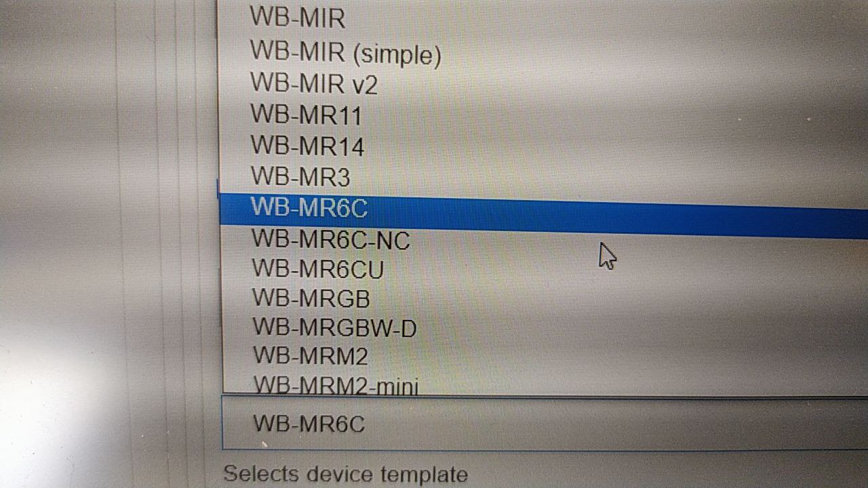Viewport: 868px width, 488px height.
Task: Select the WB-MIR v2 option
Action: (314, 84)
